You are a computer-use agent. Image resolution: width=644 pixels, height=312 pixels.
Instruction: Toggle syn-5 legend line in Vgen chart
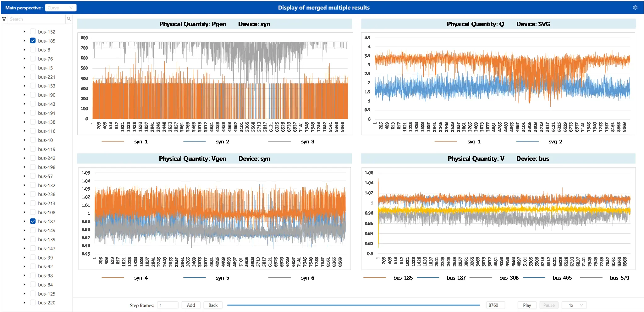(x=194, y=278)
